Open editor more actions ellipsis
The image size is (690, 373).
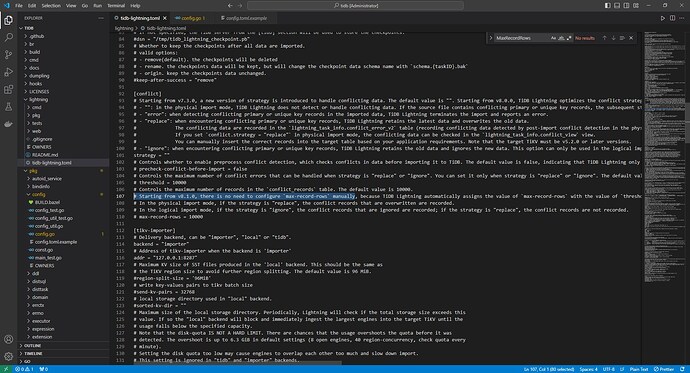682,18
